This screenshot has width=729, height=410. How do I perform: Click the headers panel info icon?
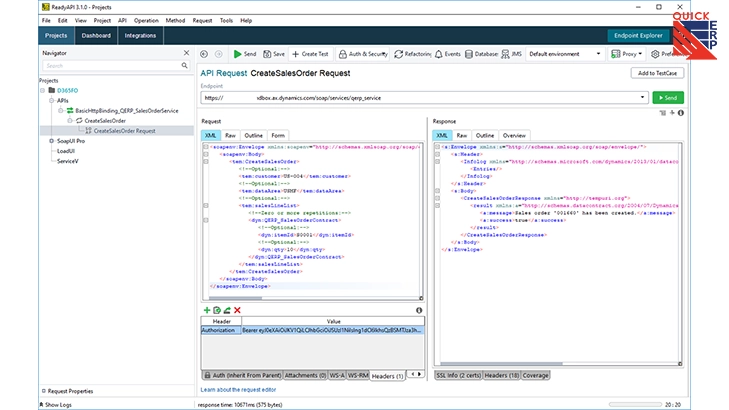point(419,310)
